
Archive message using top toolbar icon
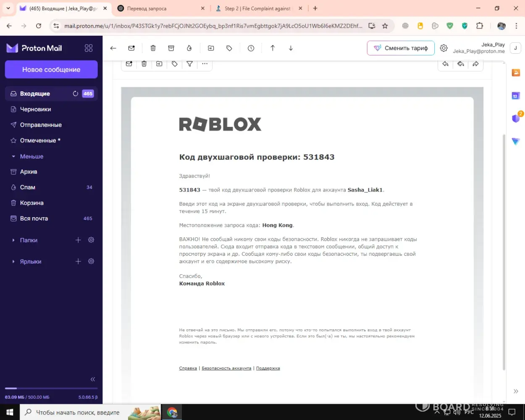171,48
